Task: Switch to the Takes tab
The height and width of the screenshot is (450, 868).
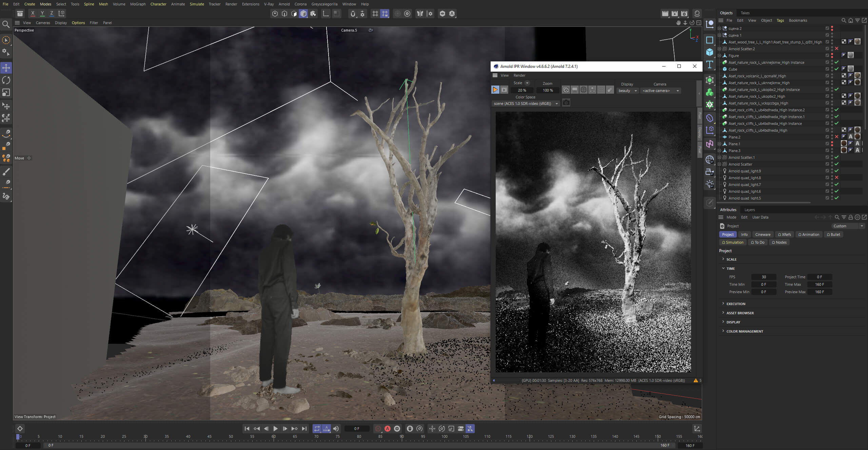Action: pyautogui.click(x=745, y=13)
